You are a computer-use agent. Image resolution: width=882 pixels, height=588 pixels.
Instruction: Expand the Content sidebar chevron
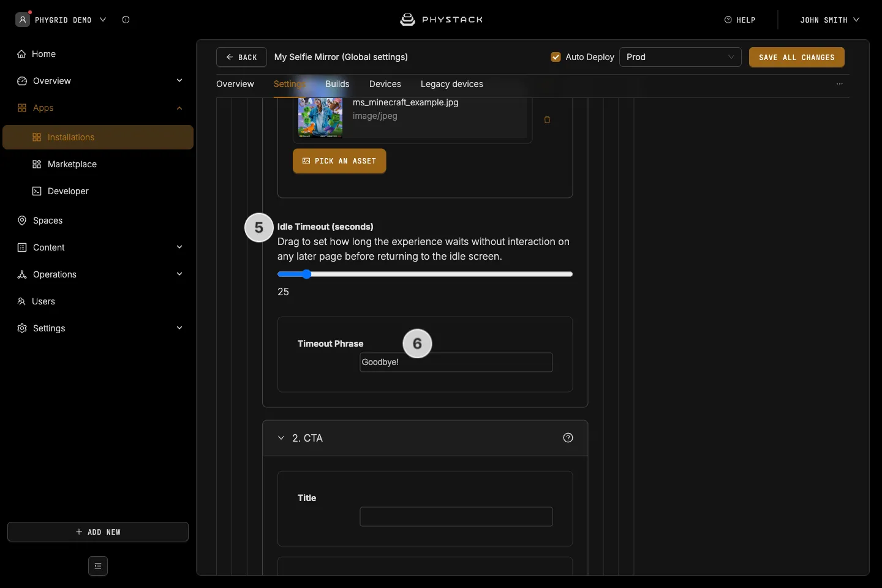(x=179, y=247)
